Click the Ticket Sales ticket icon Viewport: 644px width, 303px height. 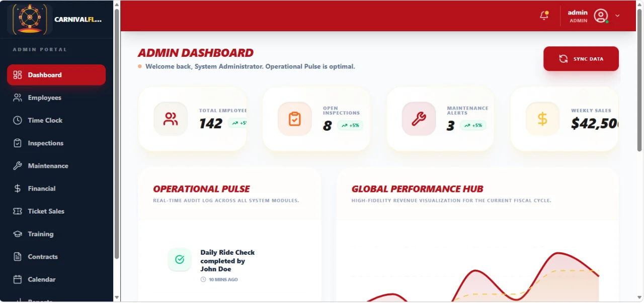pyautogui.click(x=18, y=211)
